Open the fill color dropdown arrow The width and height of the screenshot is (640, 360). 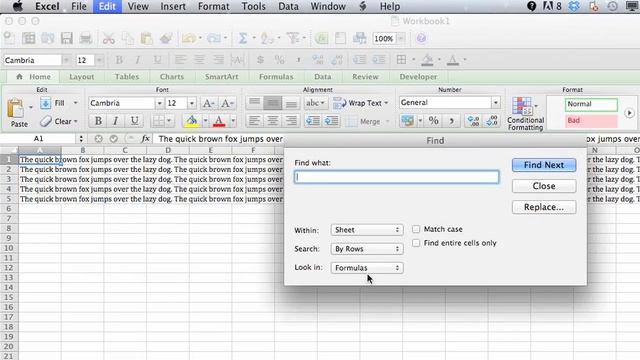pos(205,121)
